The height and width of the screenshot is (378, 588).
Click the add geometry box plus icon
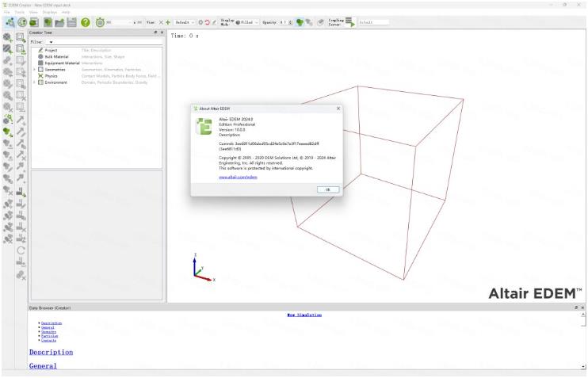(21, 37)
